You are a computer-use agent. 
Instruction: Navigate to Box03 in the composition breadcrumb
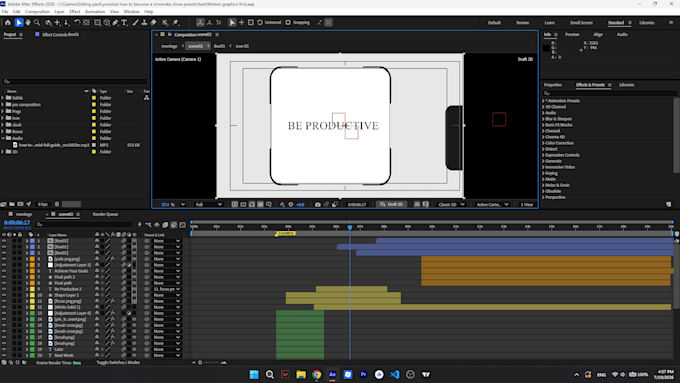tap(219, 46)
